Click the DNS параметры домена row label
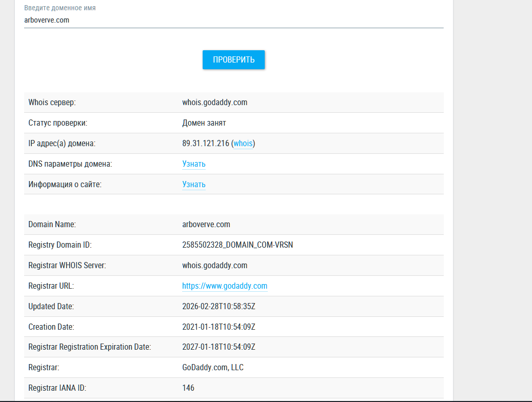 70,164
